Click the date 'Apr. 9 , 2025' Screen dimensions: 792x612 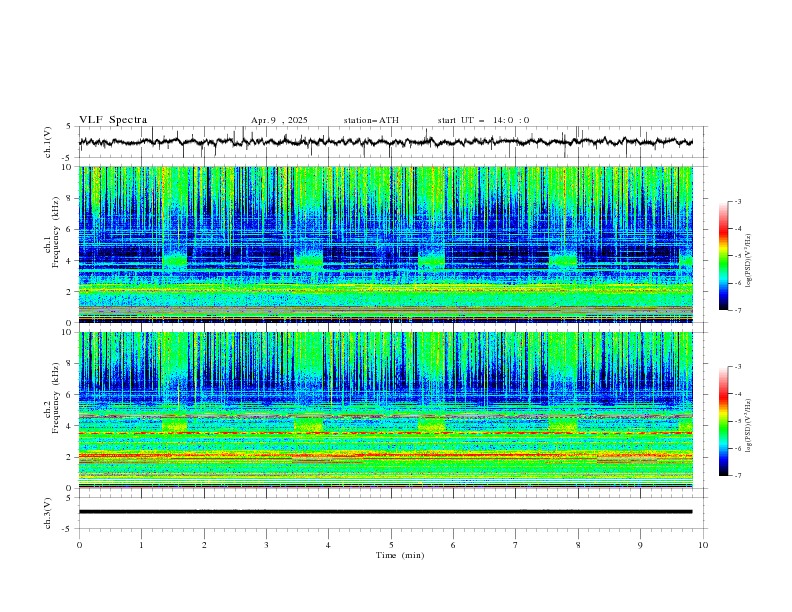point(279,120)
